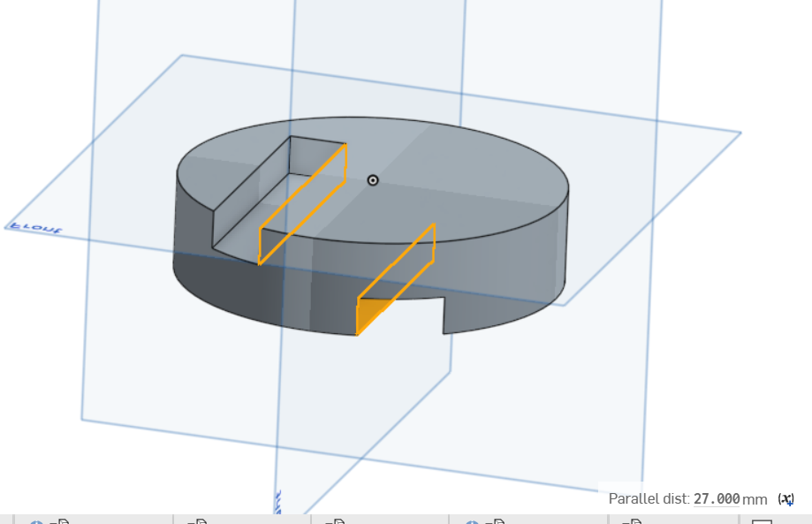Click the vertical edge of the right notch
The width and height of the screenshot is (812, 524).
[x=444, y=315]
